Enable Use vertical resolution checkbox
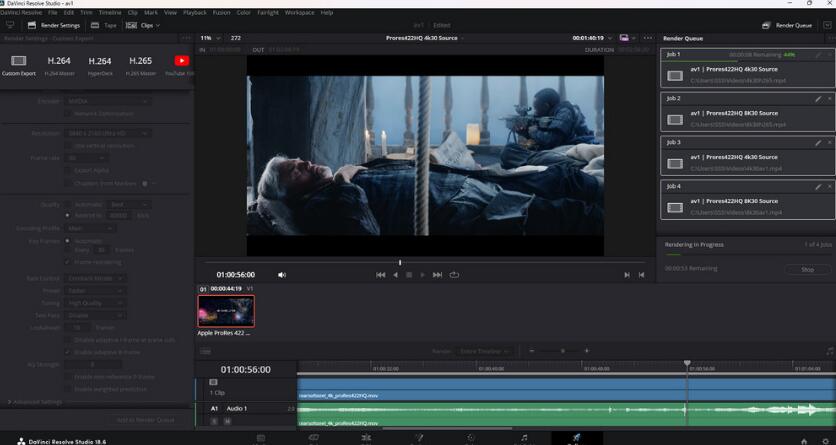This screenshot has width=836, height=445. (x=68, y=145)
